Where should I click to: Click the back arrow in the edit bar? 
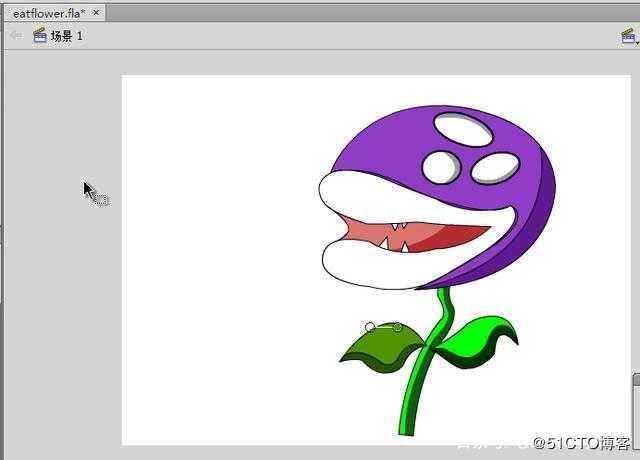pyautogui.click(x=16, y=36)
